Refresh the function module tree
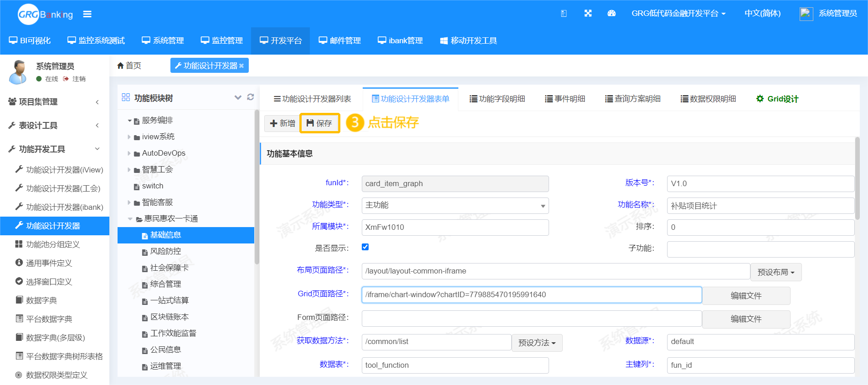The width and height of the screenshot is (868, 385). [x=251, y=97]
